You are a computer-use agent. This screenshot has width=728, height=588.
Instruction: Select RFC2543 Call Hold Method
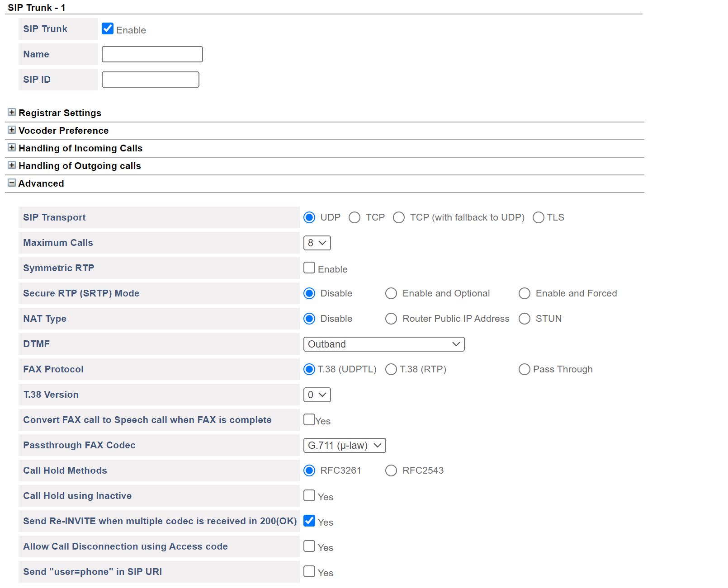point(391,471)
